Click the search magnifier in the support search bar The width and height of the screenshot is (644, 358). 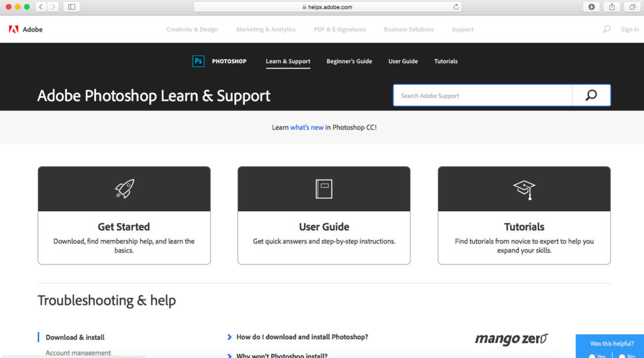click(x=590, y=95)
